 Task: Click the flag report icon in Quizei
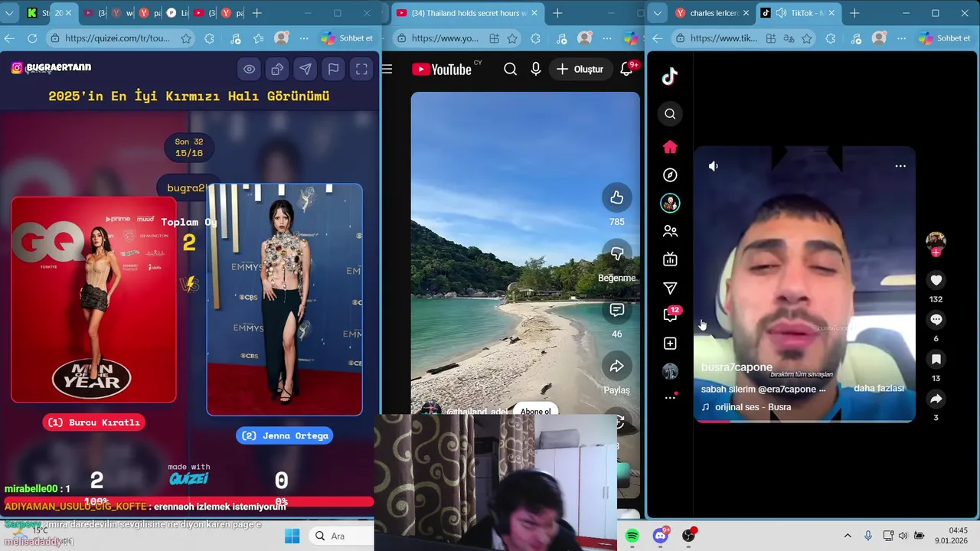(x=334, y=69)
